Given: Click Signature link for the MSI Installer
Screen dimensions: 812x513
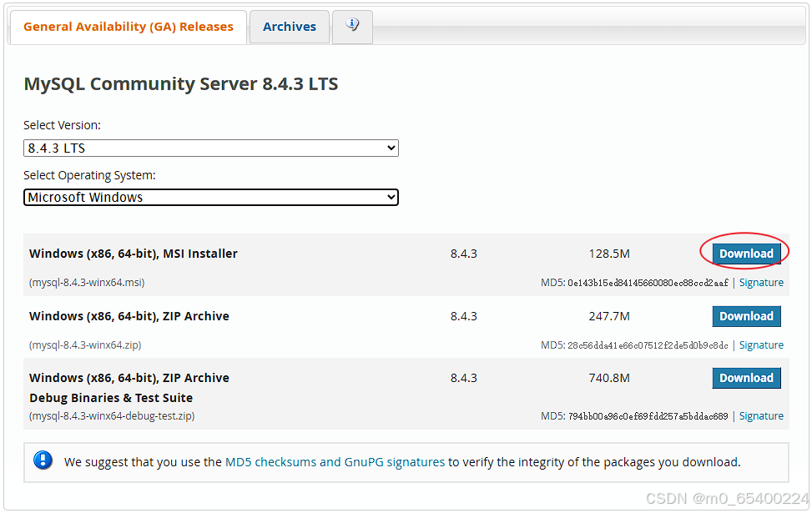Looking at the screenshot, I should (761, 282).
